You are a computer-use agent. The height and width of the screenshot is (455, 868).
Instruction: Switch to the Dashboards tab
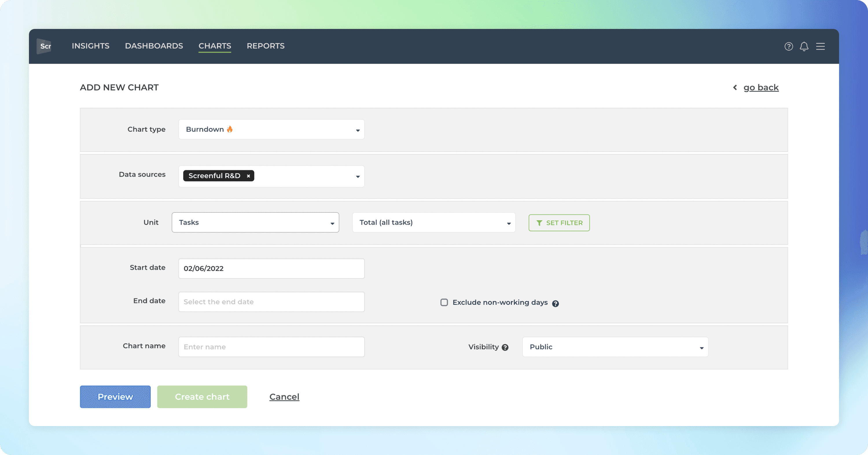click(x=154, y=46)
